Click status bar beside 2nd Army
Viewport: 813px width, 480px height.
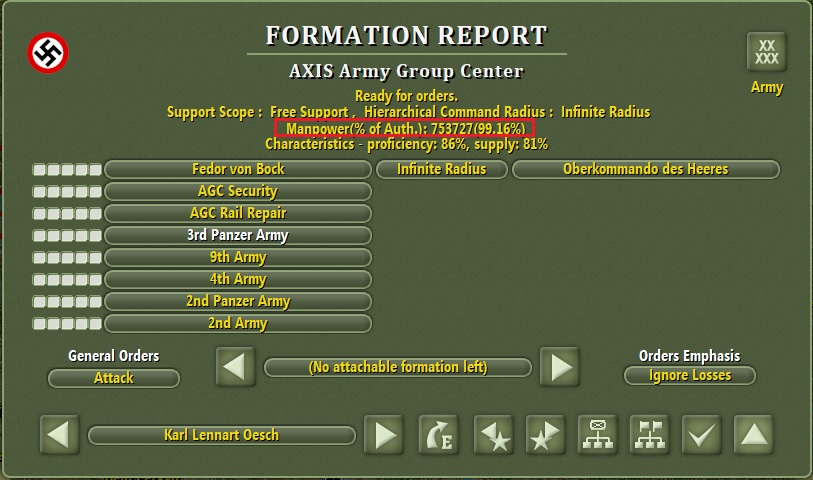pyautogui.click(x=67, y=324)
